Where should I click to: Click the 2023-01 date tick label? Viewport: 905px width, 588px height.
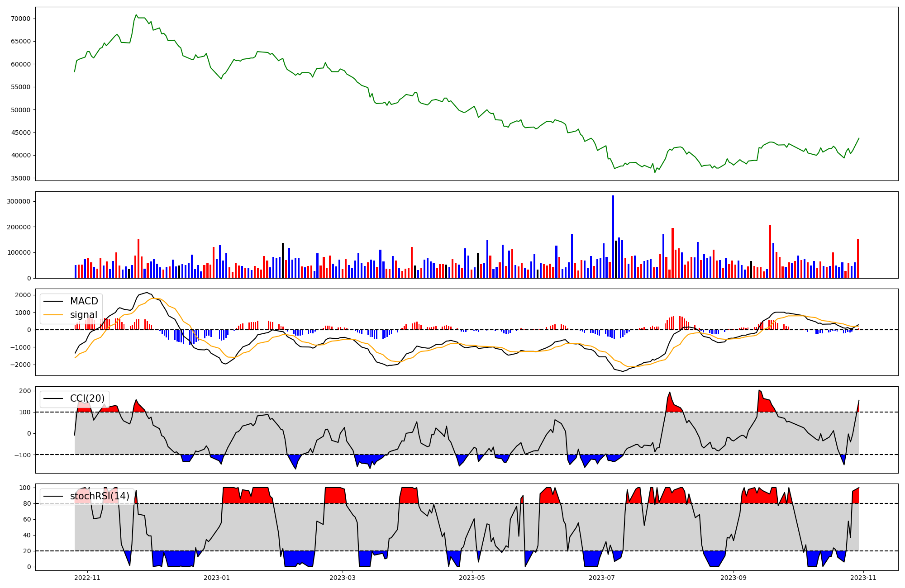point(217,577)
